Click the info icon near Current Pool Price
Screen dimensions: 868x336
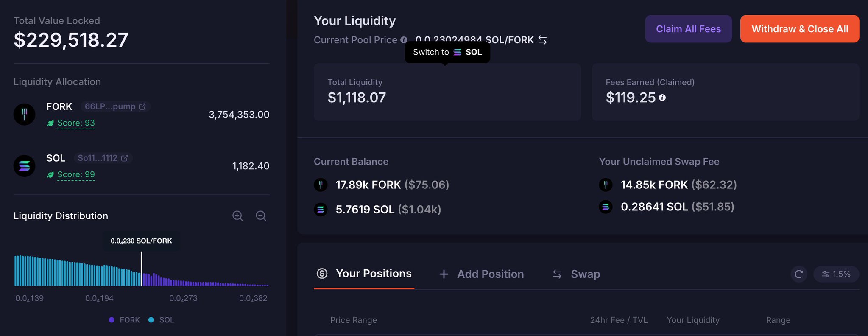pyautogui.click(x=404, y=40)
